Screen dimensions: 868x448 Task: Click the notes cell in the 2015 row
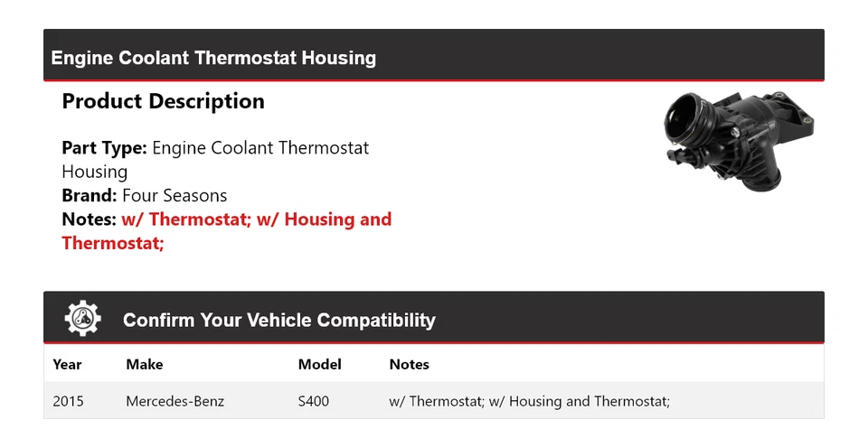(529, 401)
